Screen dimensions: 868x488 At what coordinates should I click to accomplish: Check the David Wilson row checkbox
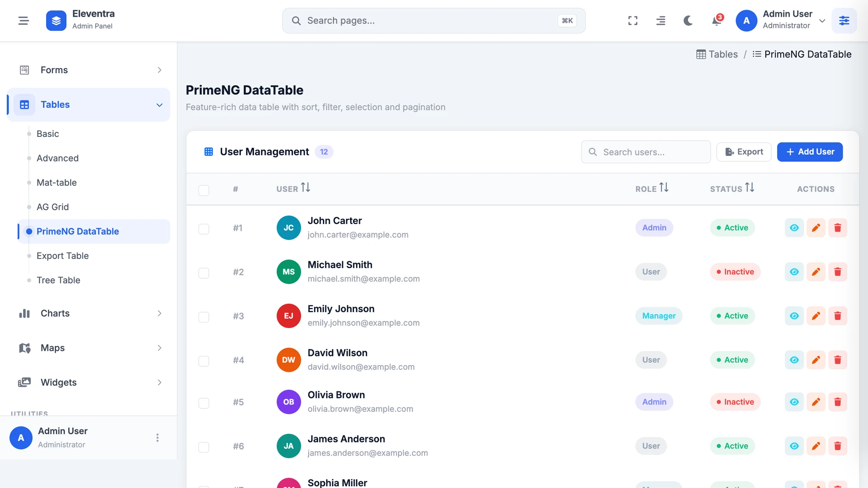204,361
